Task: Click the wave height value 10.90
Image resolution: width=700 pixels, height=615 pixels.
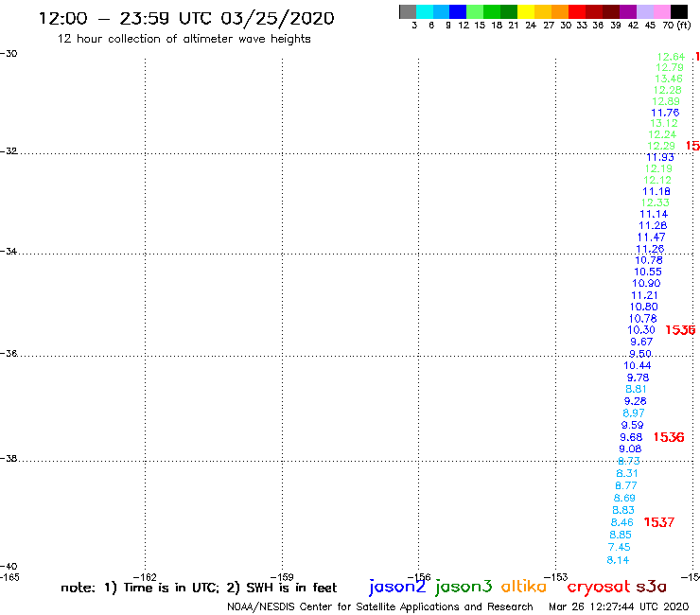Action: tap(646, 283)
